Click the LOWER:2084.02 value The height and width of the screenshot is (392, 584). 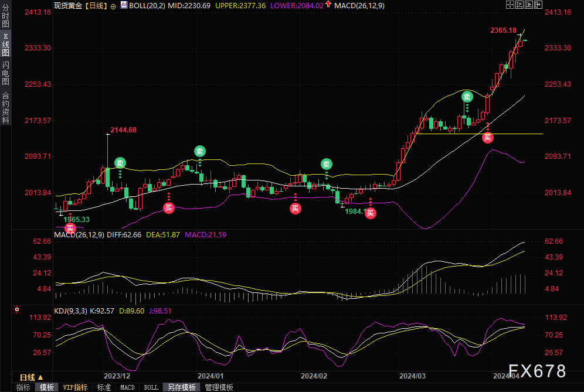coord(297,6)
